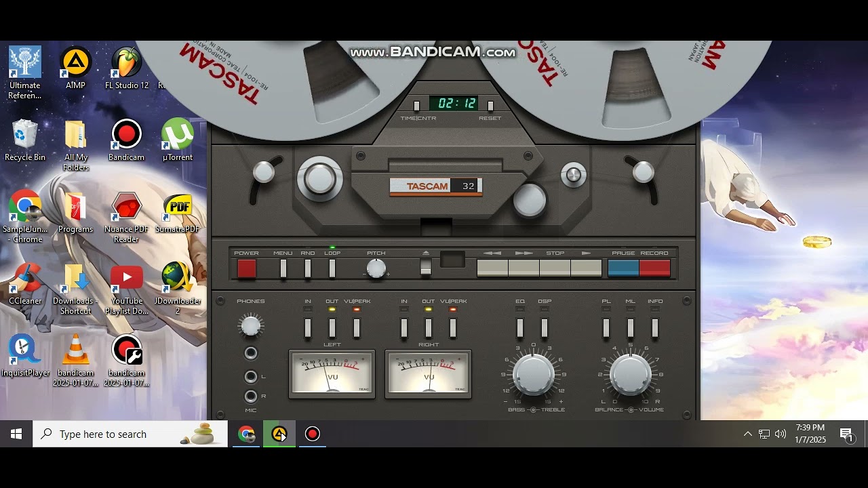Toggle the LEFT channel IN switch

[x=308, y=328]
